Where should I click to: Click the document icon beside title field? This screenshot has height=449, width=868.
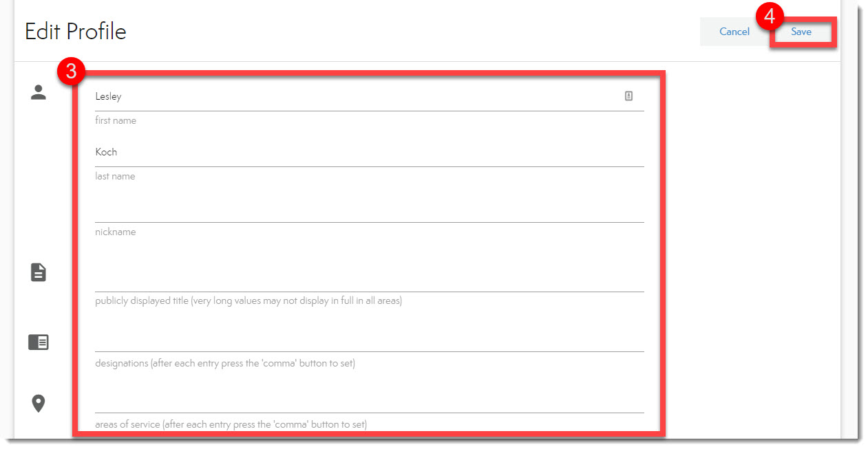[39, 273]
